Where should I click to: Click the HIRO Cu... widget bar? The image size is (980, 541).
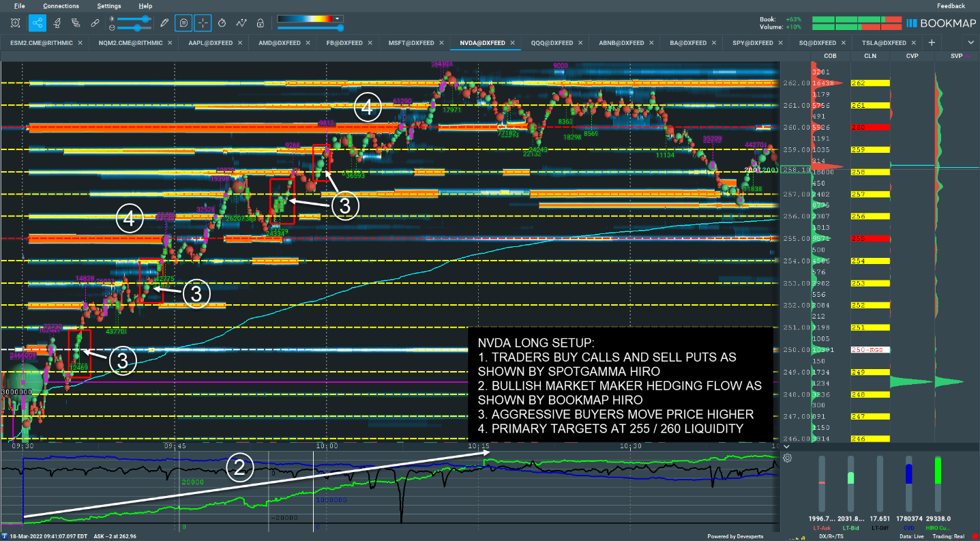coord(938,483)
